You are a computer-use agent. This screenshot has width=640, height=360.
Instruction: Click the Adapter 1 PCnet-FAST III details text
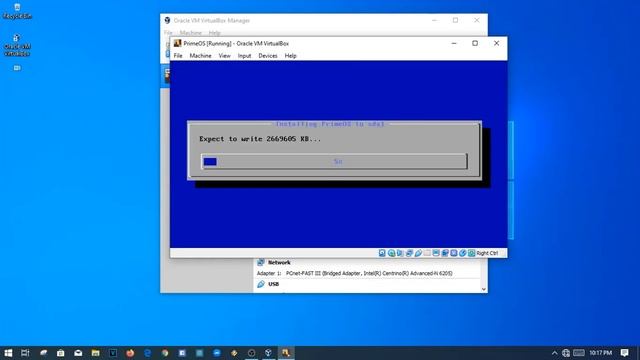pos(369,273)
